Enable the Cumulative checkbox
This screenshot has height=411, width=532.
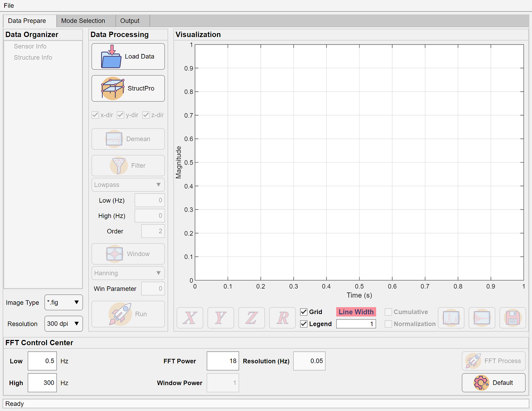(x=388, y=312)
